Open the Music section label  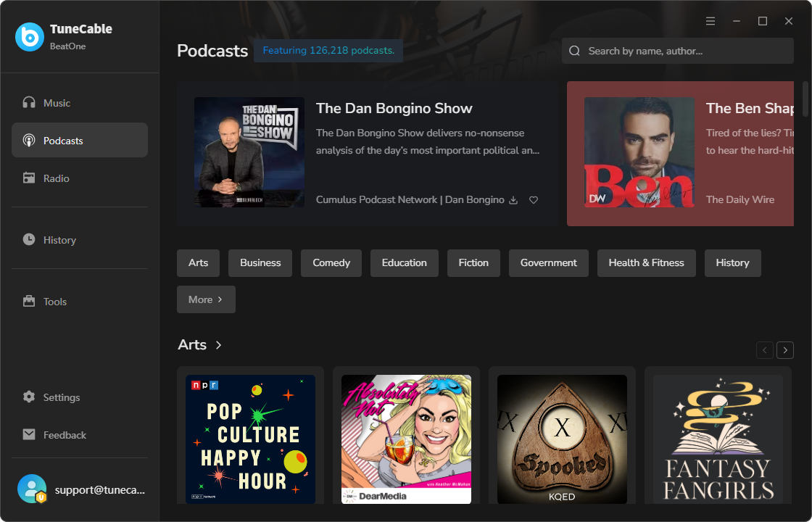pos(57,103)
